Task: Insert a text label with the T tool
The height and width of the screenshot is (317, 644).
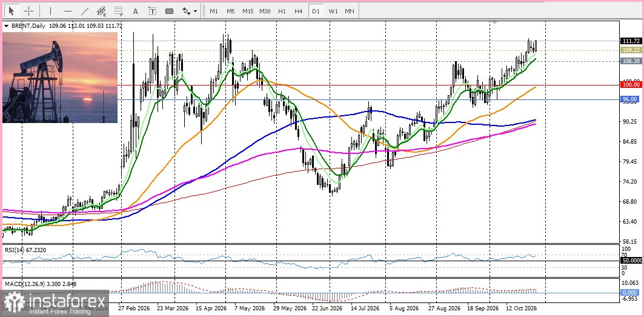Action: coord(153,11)
